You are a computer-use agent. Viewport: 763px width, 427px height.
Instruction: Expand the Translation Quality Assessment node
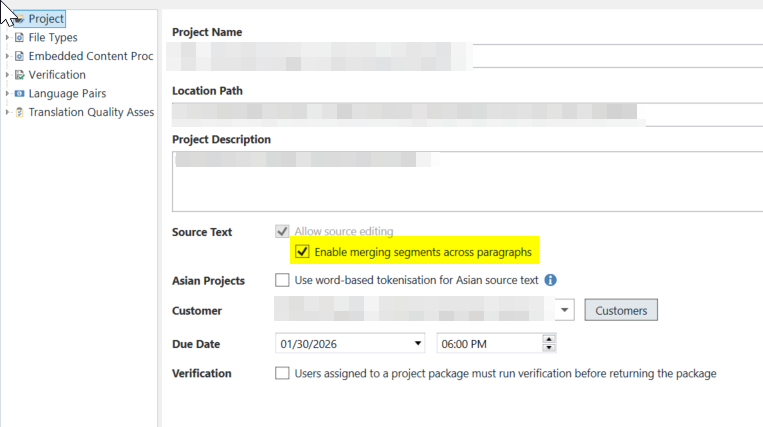(7, 112)
